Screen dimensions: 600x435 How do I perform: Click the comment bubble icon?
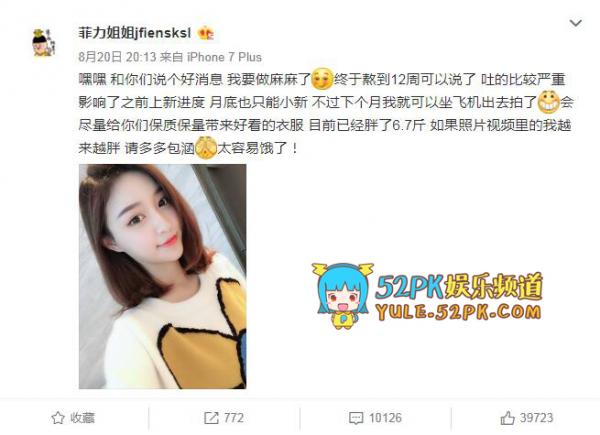point(356,418)
